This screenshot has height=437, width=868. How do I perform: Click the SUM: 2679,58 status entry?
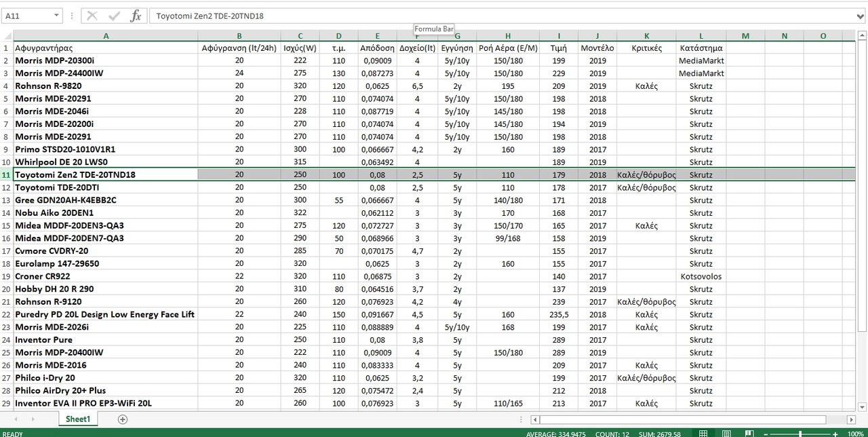(x=658, y=433)
